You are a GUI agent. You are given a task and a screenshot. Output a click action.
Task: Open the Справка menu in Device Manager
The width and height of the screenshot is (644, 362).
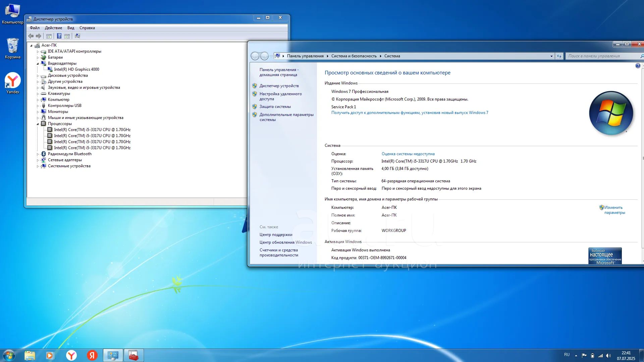click(87, 28)
